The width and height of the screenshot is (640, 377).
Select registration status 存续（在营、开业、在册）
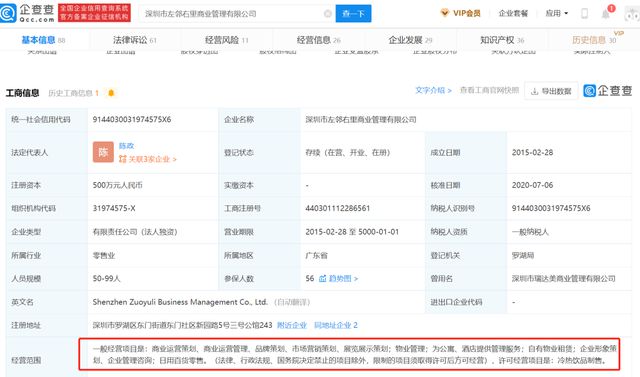click(x=348, y=152)
